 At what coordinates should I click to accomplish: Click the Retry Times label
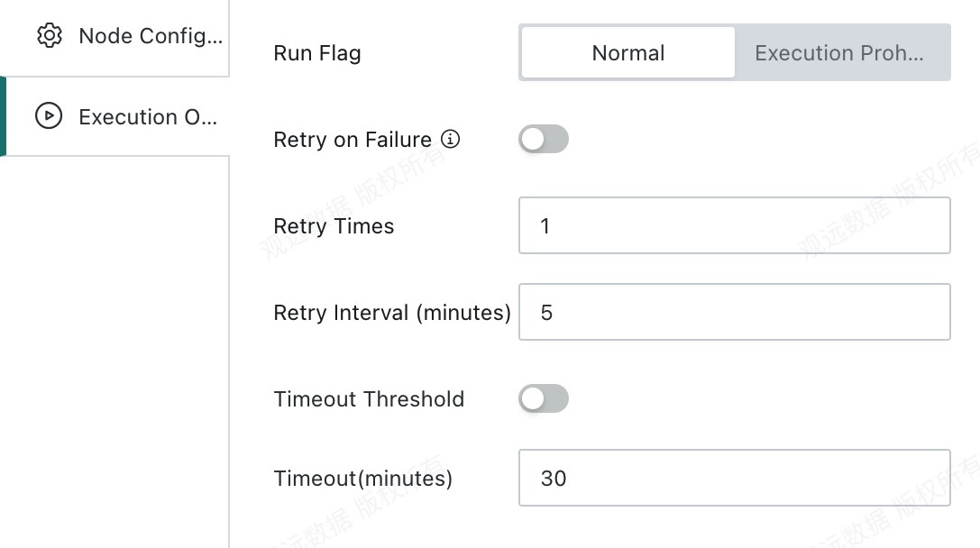coord(334,226)
